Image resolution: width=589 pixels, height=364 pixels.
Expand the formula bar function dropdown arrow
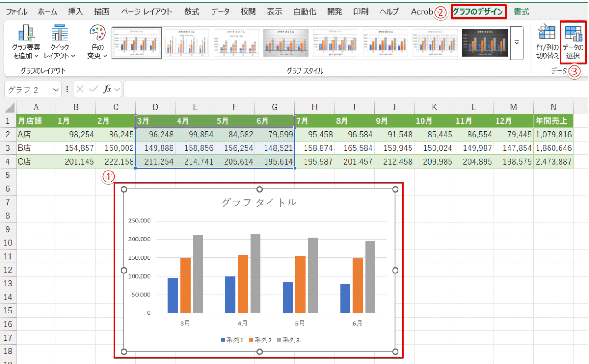click(117, 89)
